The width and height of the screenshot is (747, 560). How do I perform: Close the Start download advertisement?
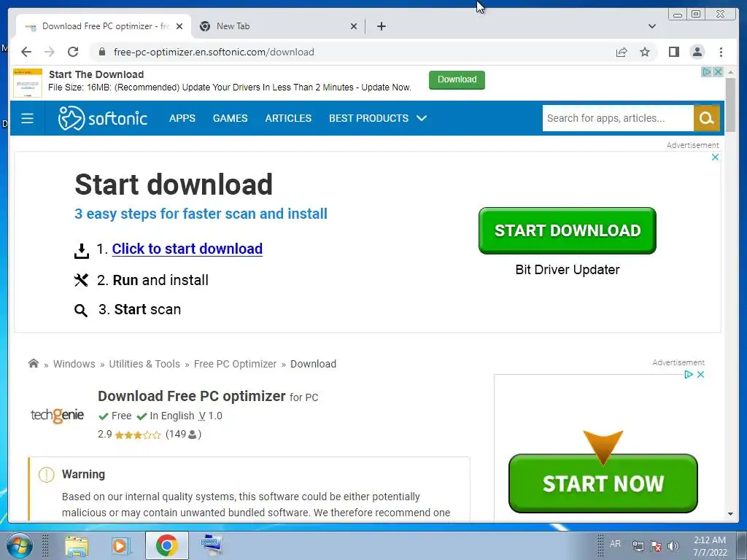(x=715, y=157)
